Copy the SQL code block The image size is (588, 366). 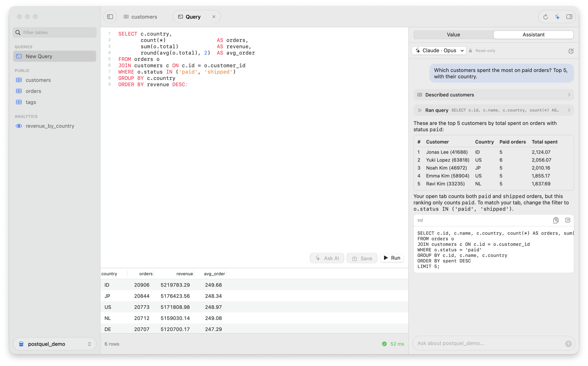556,220
